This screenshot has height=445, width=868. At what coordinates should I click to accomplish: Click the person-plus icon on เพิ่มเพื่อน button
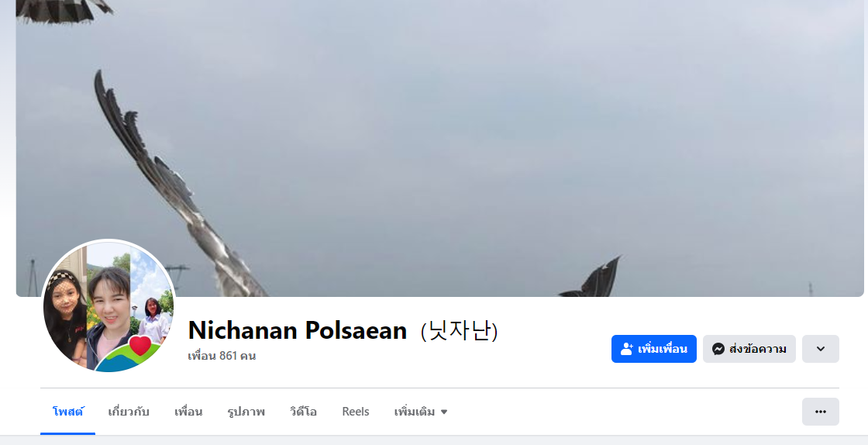(x=627, y=349)
